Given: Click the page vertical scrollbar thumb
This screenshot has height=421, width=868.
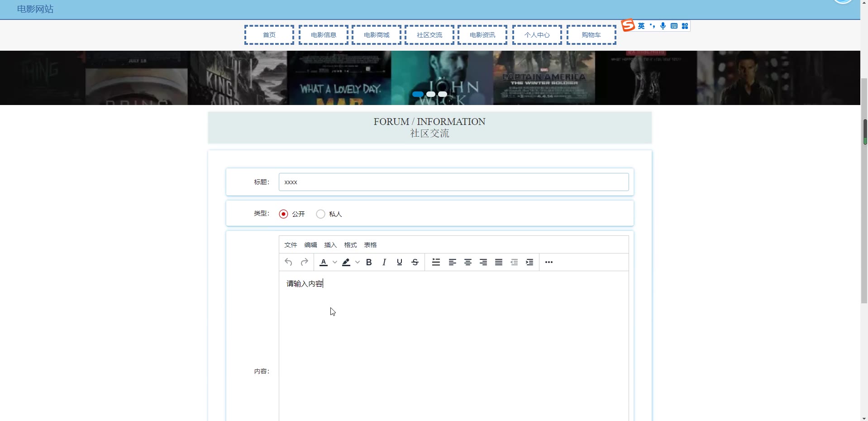Looking at the screenshot, I should point(864,190).
